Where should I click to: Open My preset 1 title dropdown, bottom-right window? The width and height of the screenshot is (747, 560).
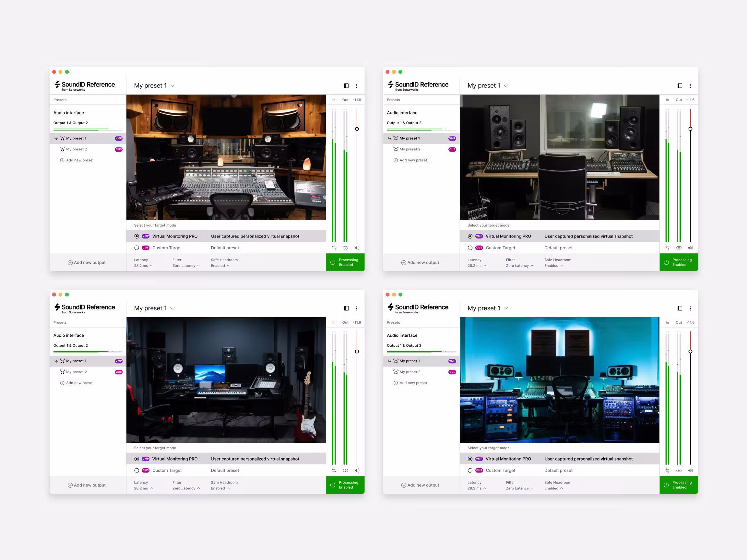pos(488,308)
